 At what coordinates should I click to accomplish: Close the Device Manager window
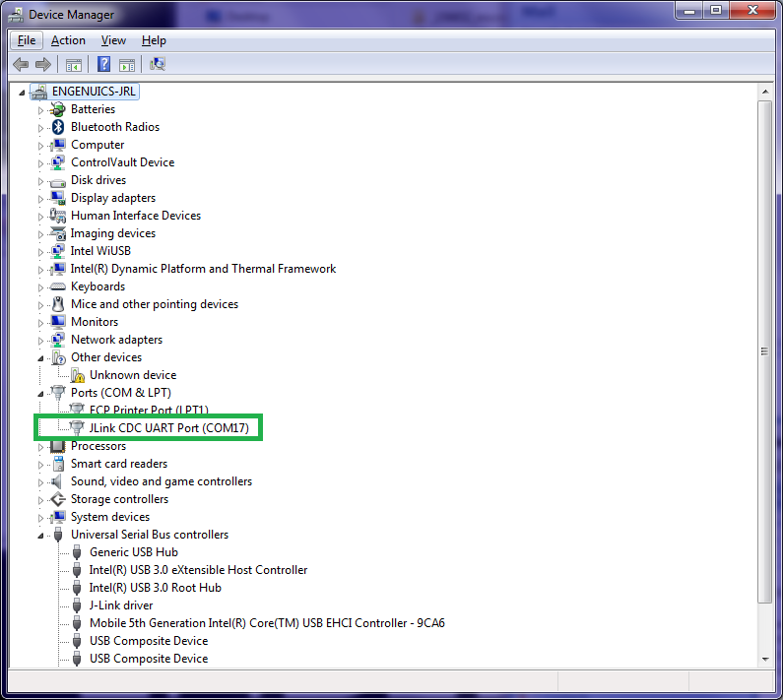753,11
